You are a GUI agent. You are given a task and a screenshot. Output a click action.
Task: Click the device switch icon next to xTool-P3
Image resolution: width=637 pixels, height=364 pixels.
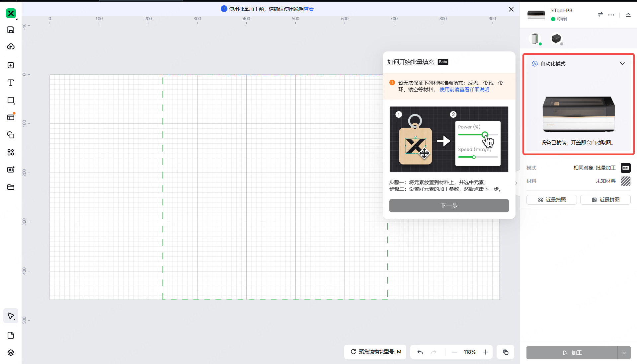point(599,15)
